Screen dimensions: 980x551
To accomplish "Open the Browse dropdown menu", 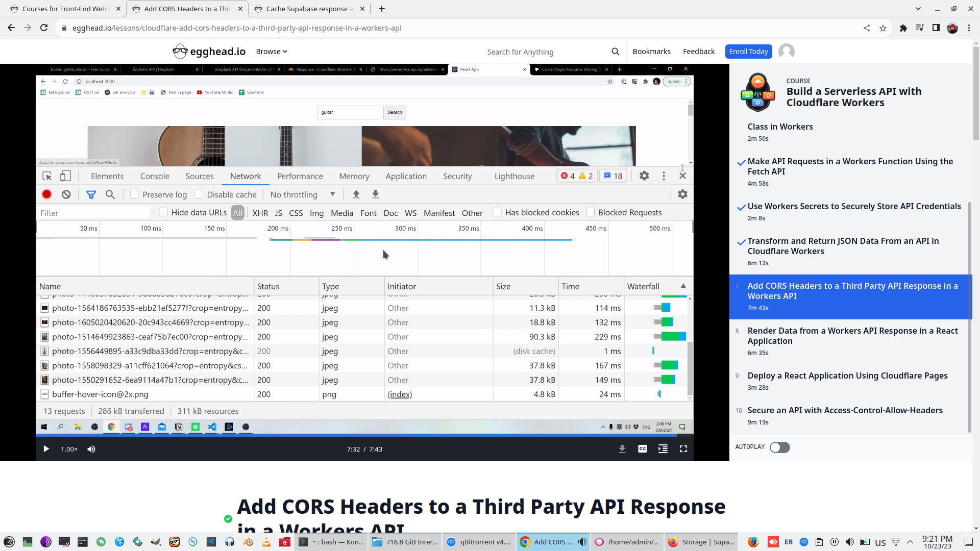I will [271, 52].
